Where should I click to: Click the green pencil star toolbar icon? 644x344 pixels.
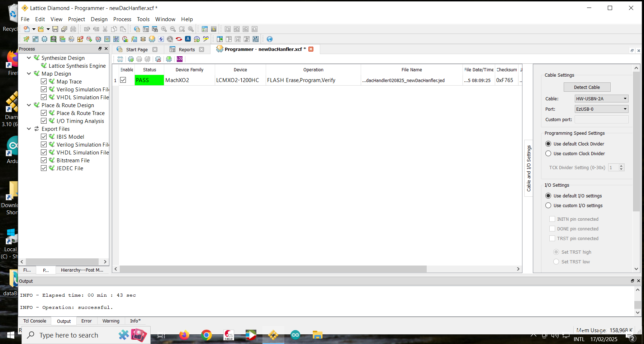(x=27, y=39)
